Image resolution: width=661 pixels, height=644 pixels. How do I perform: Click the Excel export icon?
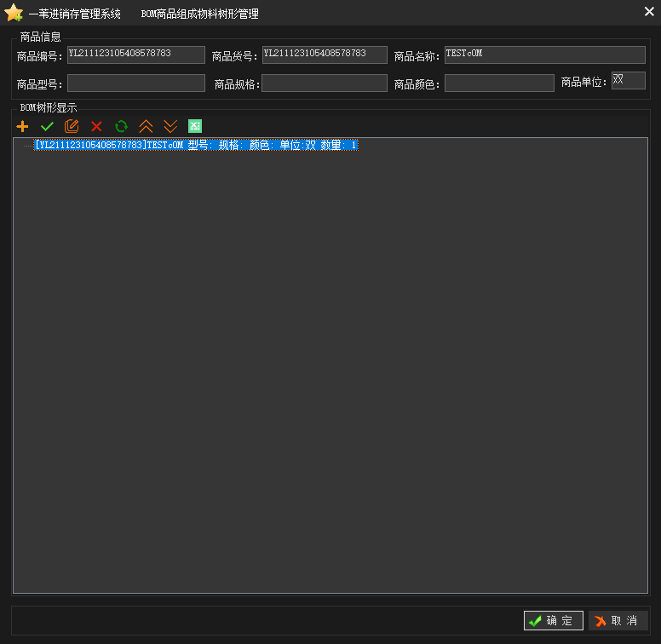pos(195,126)
